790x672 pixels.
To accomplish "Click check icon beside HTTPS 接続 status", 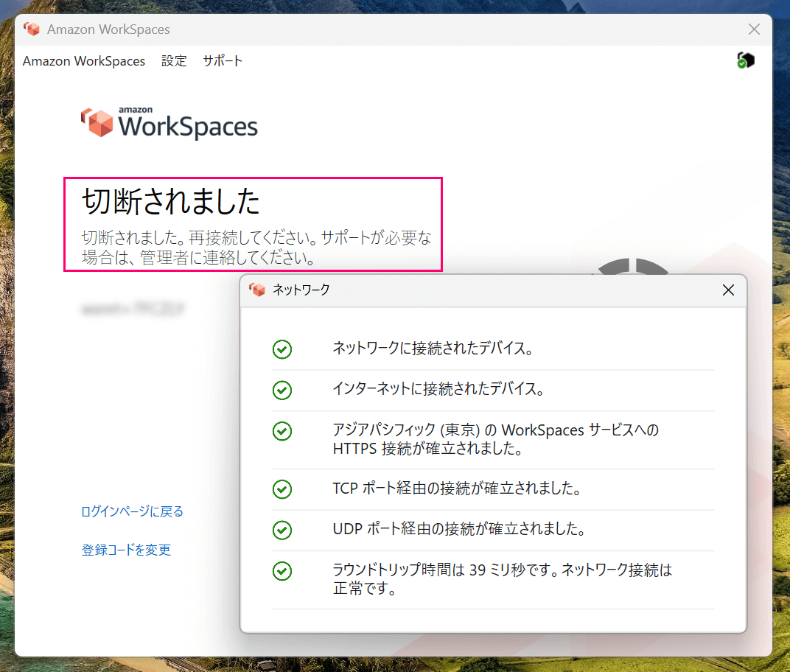I will point(282,431).
